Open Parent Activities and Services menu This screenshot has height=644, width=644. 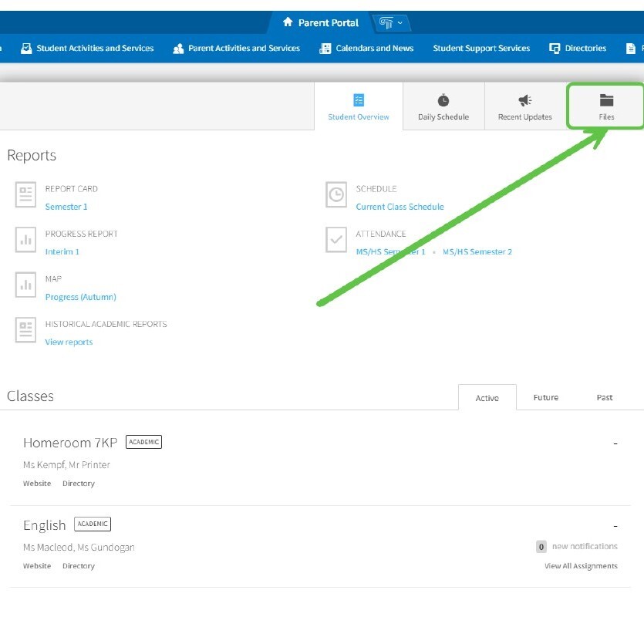point(237,48)
